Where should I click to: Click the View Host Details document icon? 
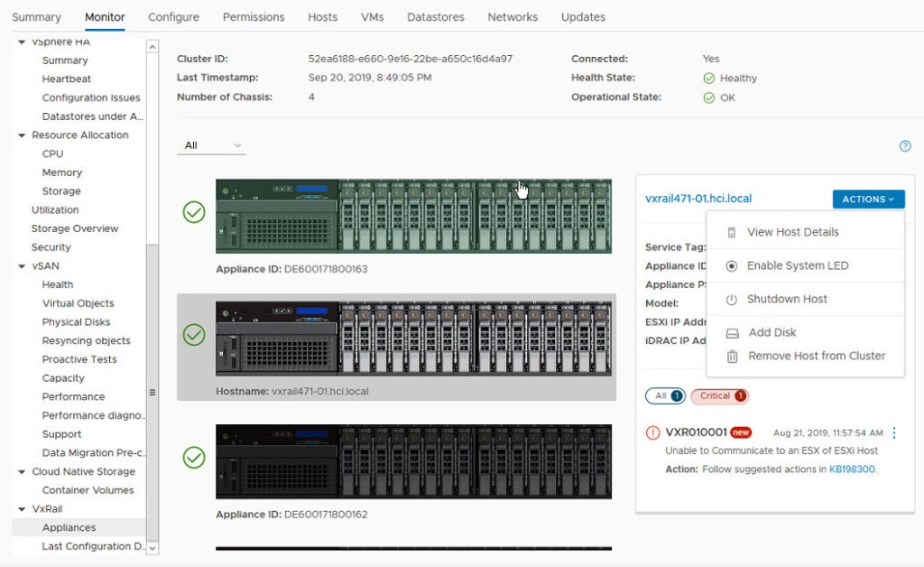coord(731,233)
